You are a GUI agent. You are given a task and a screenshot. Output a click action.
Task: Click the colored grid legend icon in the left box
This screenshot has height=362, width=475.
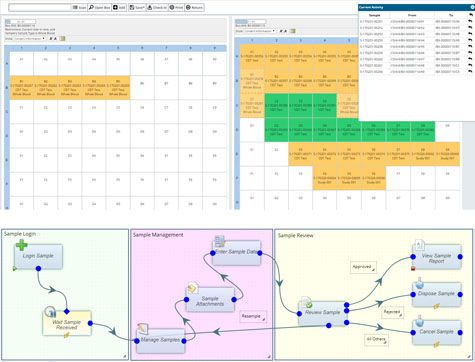(62, 39)
